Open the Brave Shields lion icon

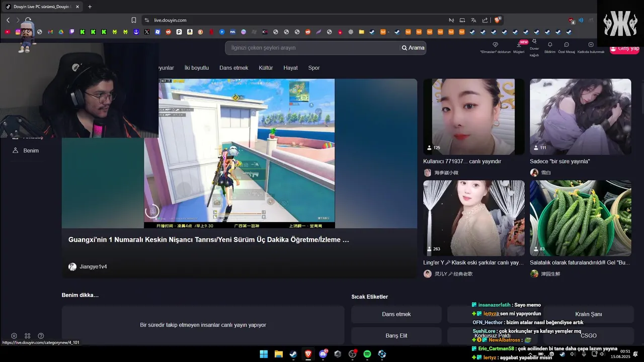(498, 20)
